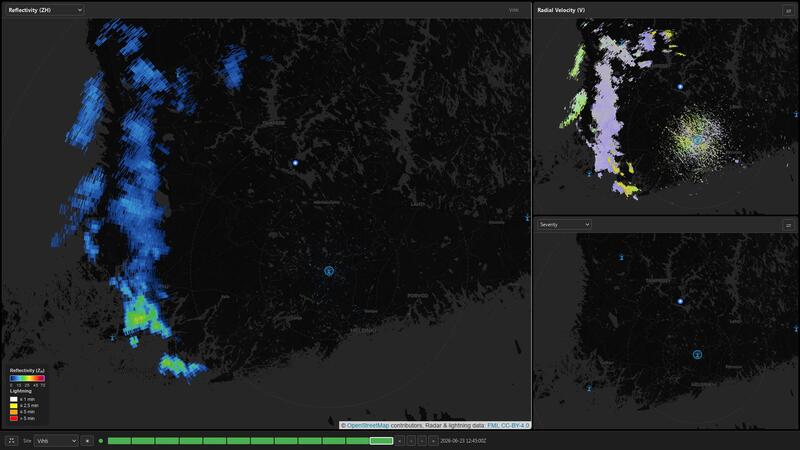Image resolution: width=800 pixels, height=450 pixels.
Task: Click the swap icon in Severity panel header
Action: coord(788,224)
